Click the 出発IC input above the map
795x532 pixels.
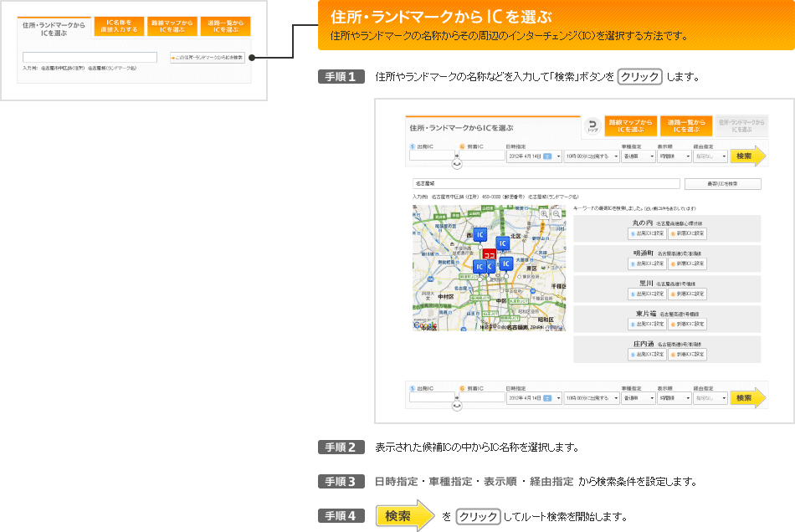(432, 156)
